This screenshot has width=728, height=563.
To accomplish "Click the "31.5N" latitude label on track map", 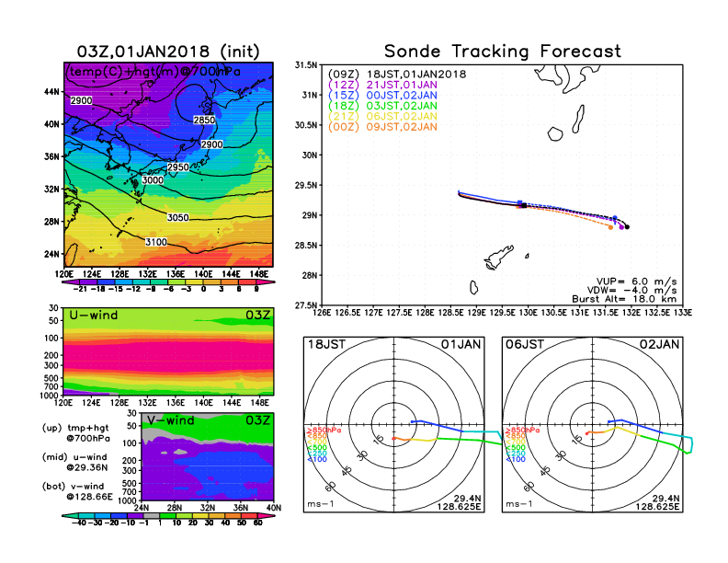I will [x=306, y=65].
